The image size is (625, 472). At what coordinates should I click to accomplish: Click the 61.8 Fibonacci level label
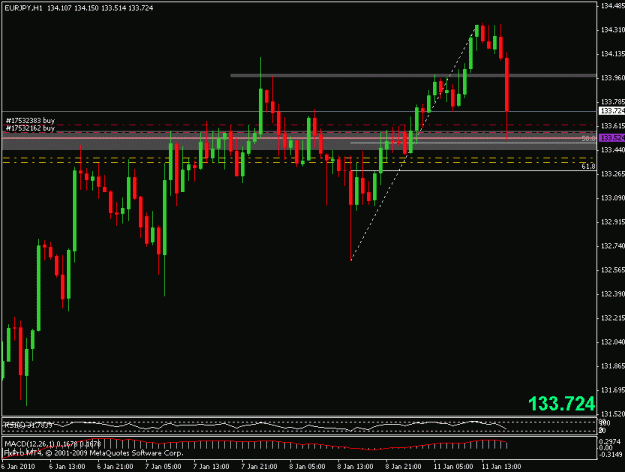coord(588,166)
